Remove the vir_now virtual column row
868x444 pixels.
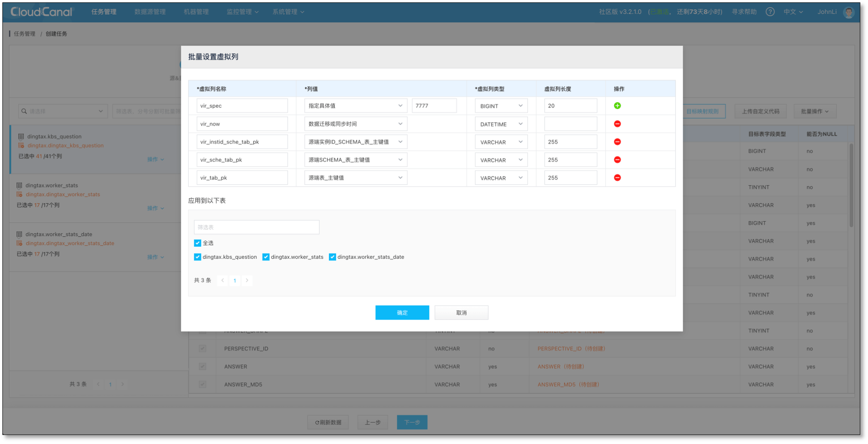[x=617, y=124]
